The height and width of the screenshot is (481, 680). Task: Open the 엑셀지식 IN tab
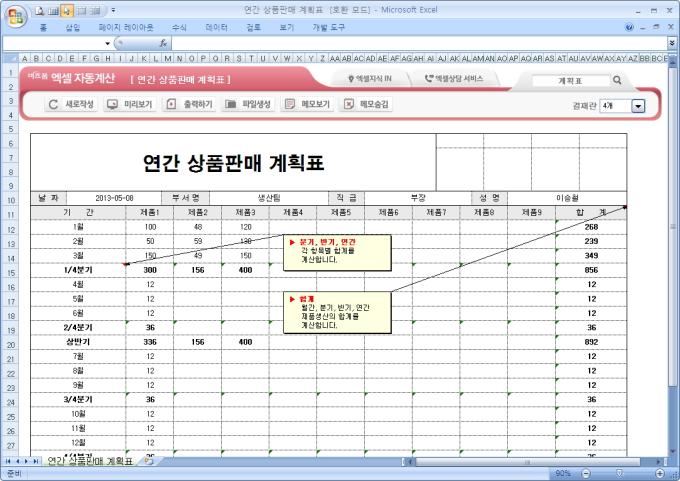(370, 79)
